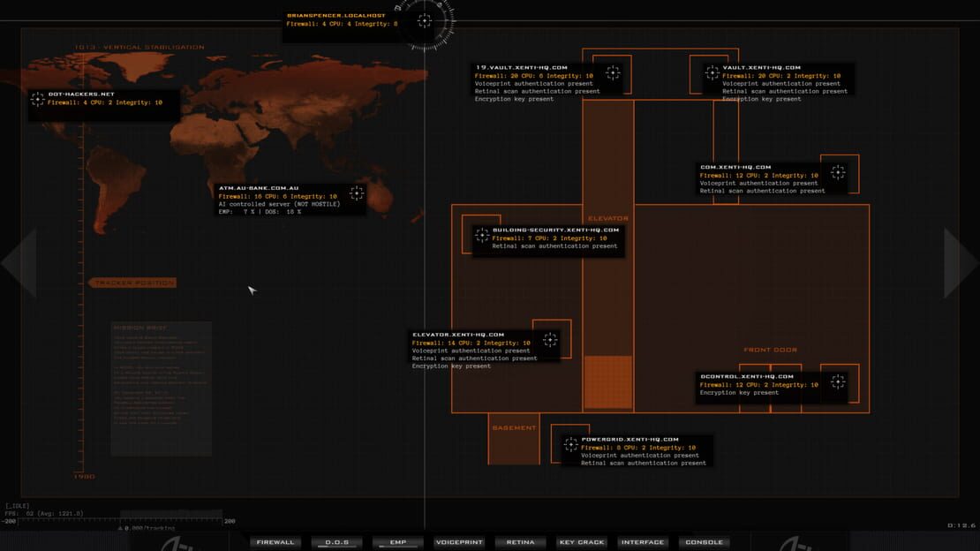
Task: Start the KEY CRACK tool
Action: click(x=582, y=542)
